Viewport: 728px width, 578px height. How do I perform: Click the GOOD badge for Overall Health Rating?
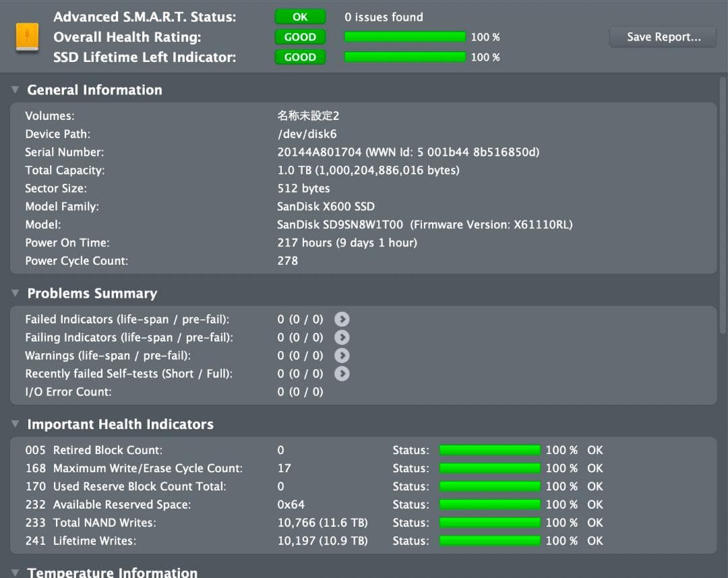pyautogui.click(x=300, y=36)
